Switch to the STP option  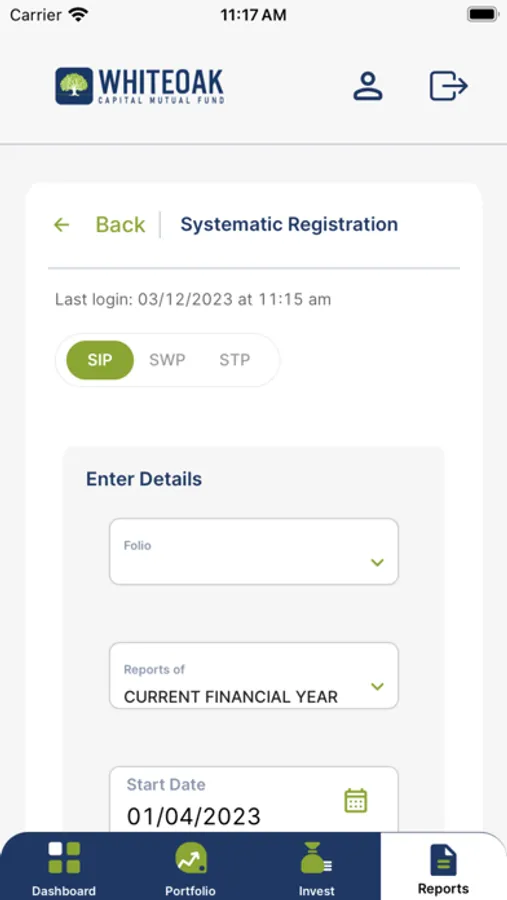234,360
